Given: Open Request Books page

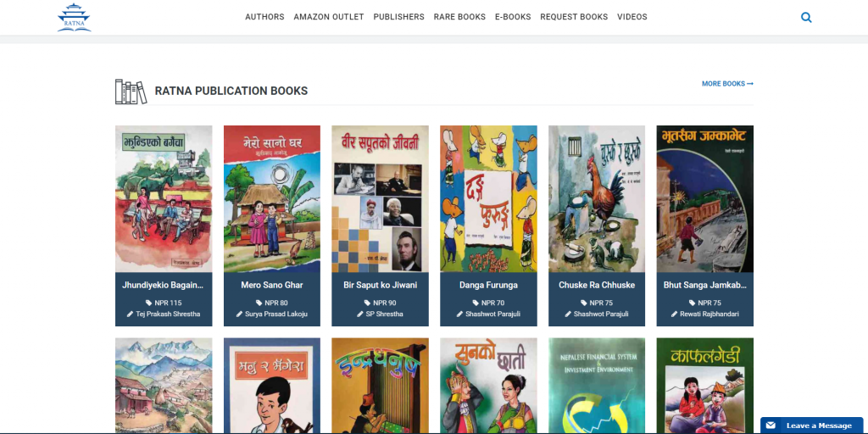Looking at the screenshot, I should point(574,17).
